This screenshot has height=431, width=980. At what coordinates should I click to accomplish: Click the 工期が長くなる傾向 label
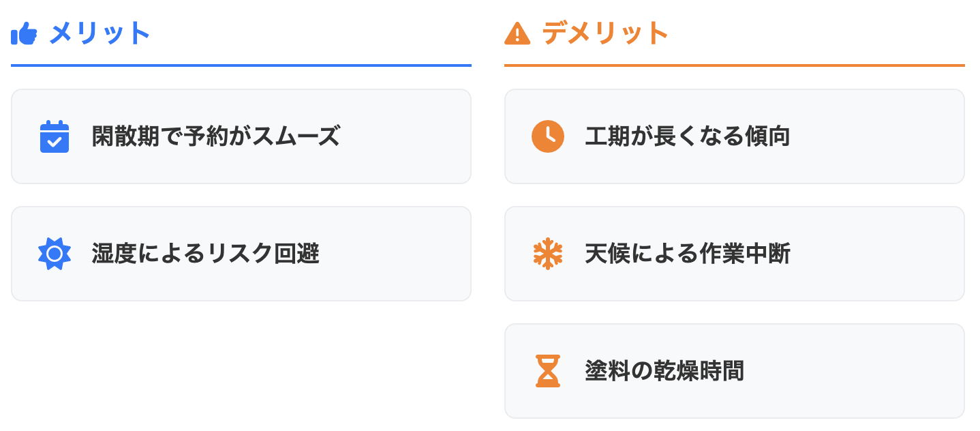click(x=688, y=136)
